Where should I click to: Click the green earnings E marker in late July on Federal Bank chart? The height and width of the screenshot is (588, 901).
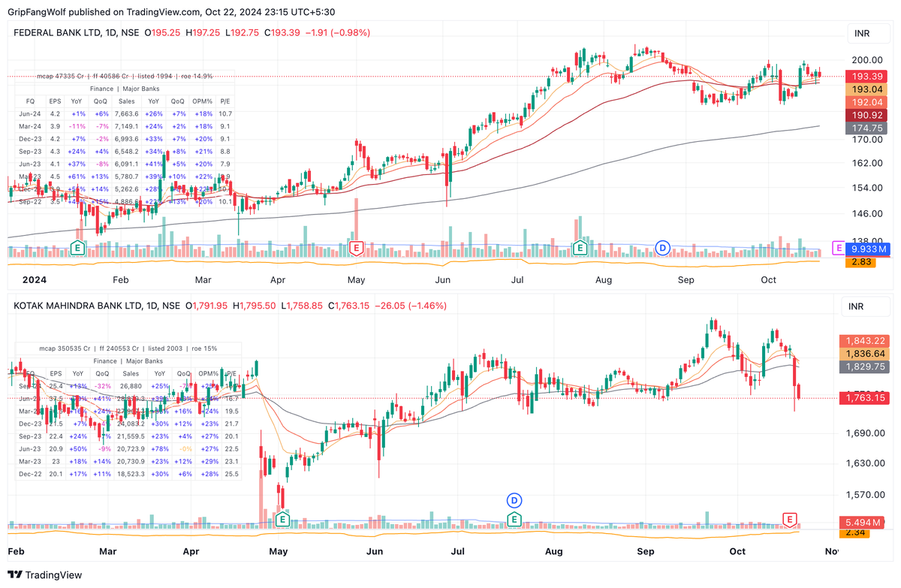point(580,247)
